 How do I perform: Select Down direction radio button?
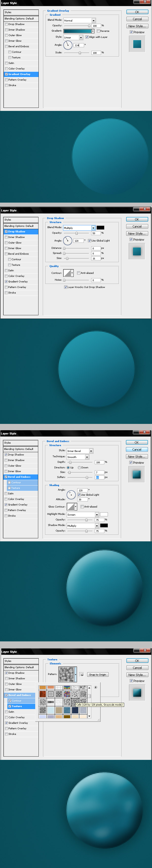pyautogui.click(x=79, y=467)
